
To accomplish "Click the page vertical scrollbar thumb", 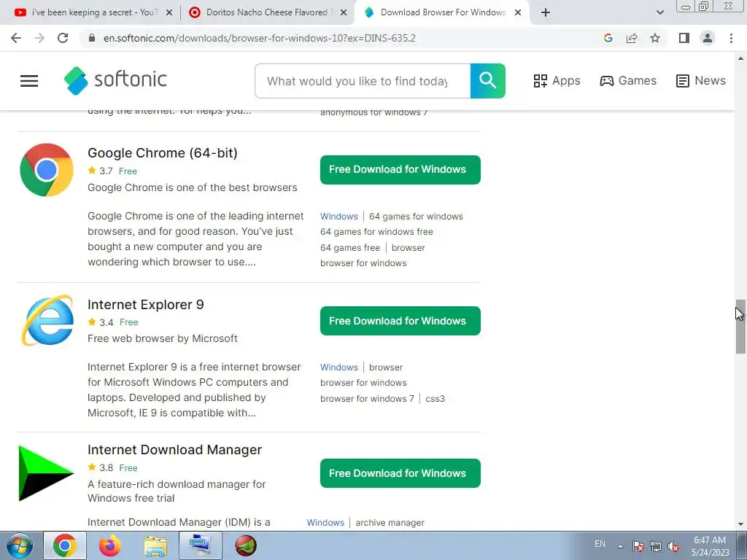I will click(x=740, y=327).
